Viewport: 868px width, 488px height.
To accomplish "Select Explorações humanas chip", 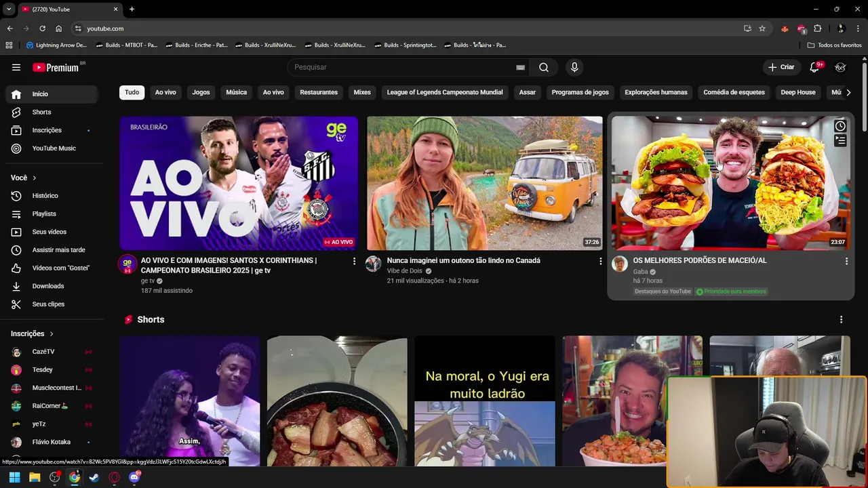I will 656,92.
